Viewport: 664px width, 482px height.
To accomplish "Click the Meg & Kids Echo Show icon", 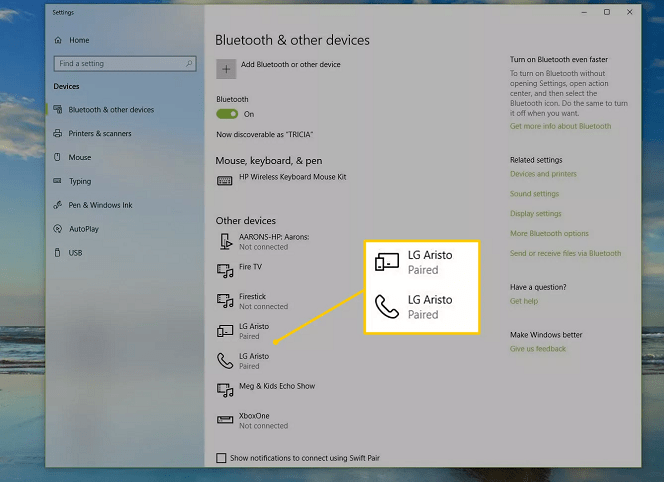I will pyautogui.click(x=225, y=390).
